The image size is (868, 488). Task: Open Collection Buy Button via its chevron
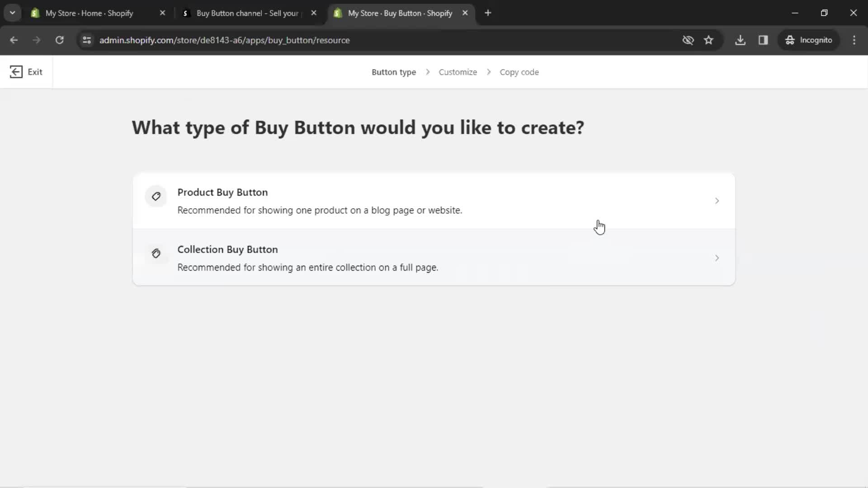(717, 258)
